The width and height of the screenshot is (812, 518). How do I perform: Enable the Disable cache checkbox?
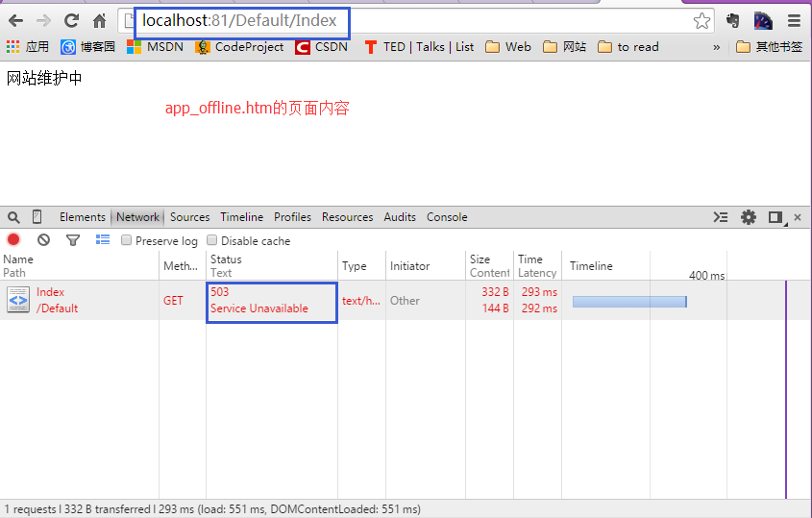click(211, 240)
